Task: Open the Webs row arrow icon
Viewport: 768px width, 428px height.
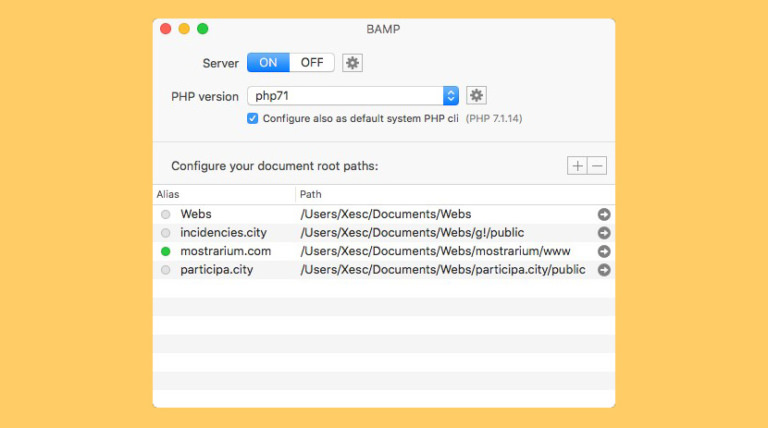Action: coord(604,214)
